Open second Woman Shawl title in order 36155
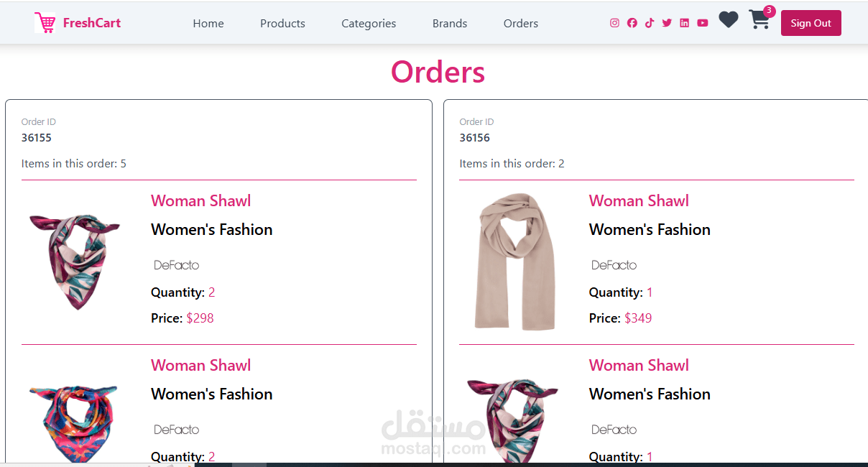The width and height of the screenshot is (868, 467). (x=201, y=366)
